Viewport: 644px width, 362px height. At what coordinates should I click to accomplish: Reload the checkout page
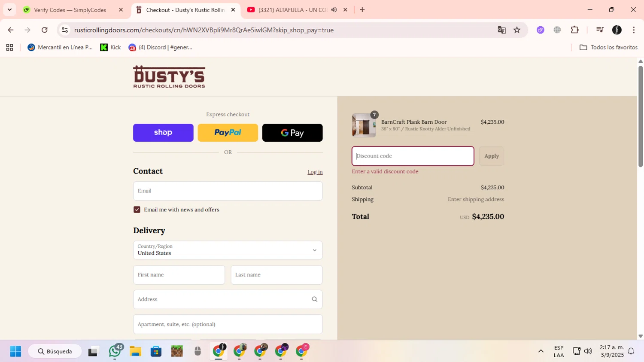(45, 30)
